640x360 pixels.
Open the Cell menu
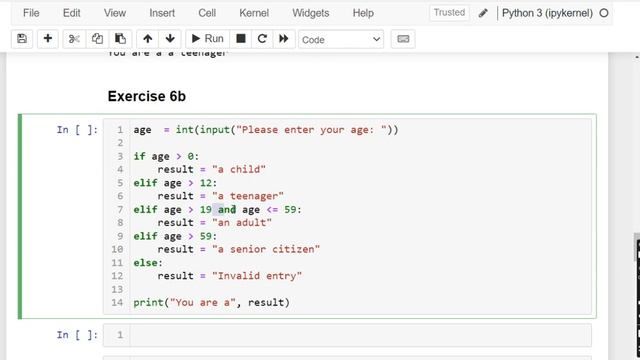point(207,13)
